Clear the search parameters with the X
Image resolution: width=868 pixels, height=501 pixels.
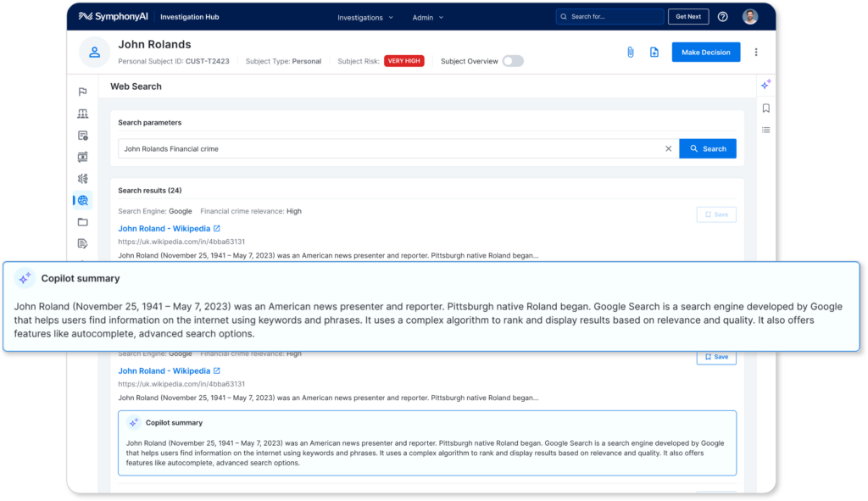pos(668,148)
